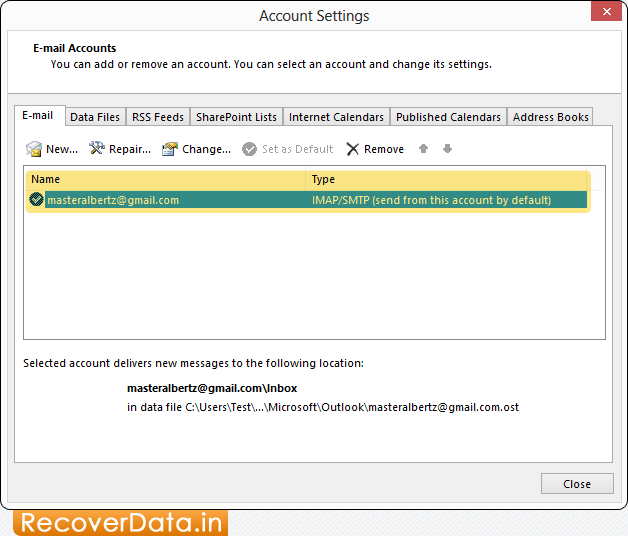The width and height of the screenshot is (628, 536).
Task: Click the Set as Default checkmark icon
Action: [249, 149]
